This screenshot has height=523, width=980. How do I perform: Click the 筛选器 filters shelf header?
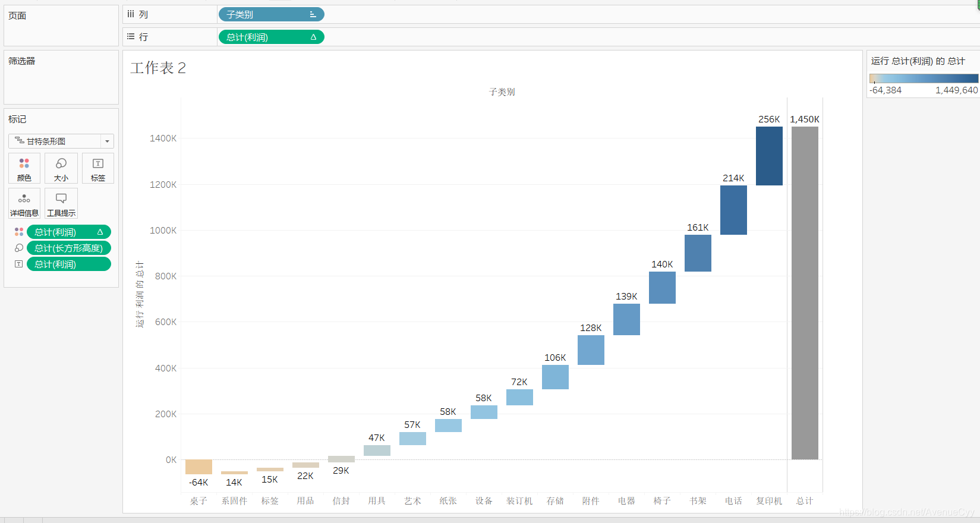[x=21, y=61]
